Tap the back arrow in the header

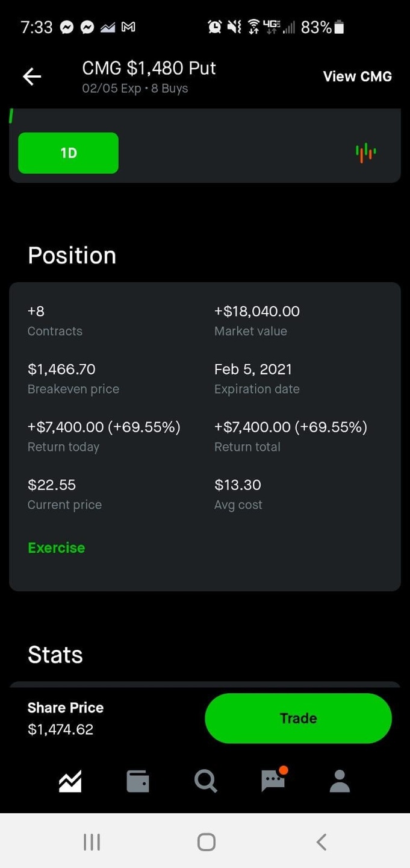[x=32, y=77]
